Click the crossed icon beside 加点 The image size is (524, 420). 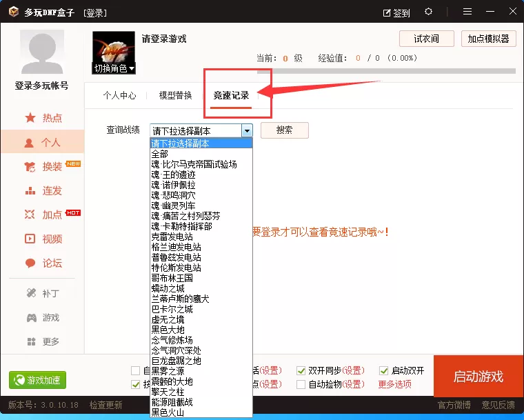coord(30,214)
